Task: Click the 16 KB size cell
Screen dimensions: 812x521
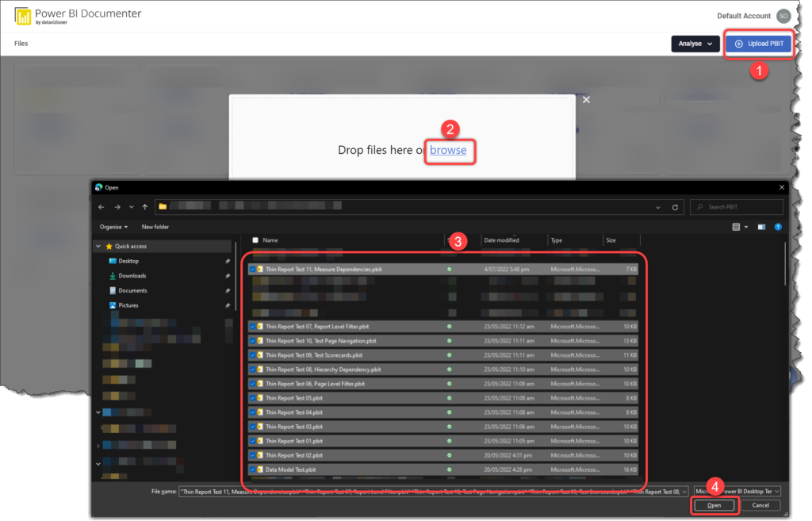Action: [630, 469]
